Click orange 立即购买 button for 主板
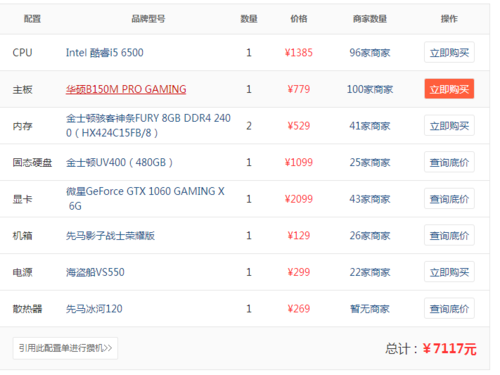Image resolution: width=500 pixels, height=375 pixels. point(449,89)
